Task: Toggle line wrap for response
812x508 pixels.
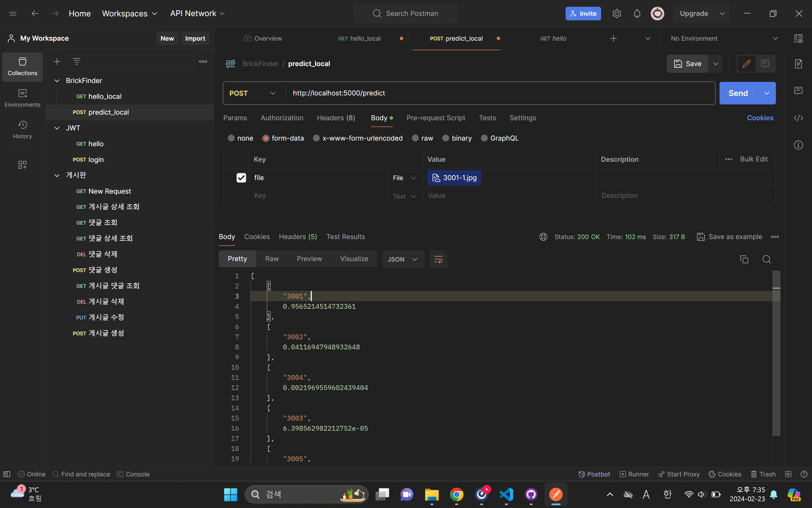Action: 438,259
